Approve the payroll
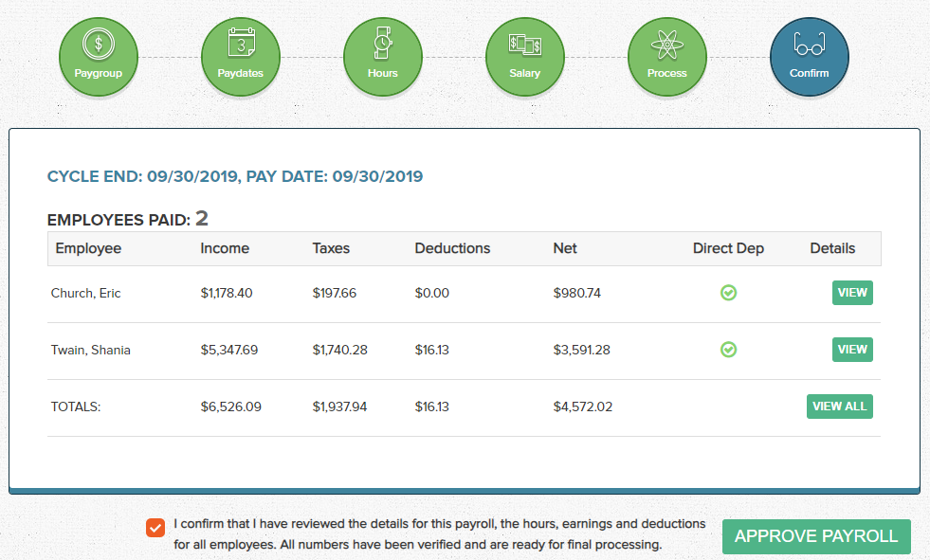This screenshot has height=560, width=930. click(816, 536)
